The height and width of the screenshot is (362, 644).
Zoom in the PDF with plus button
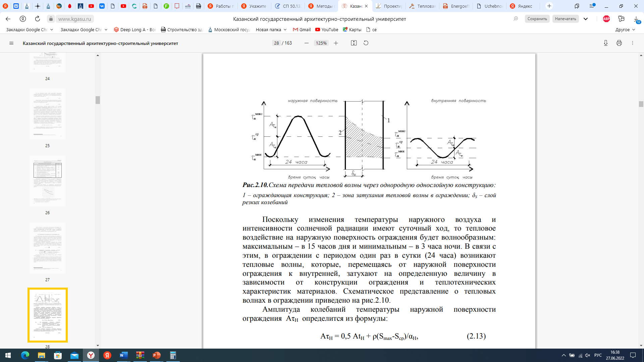tap(336, 43)
